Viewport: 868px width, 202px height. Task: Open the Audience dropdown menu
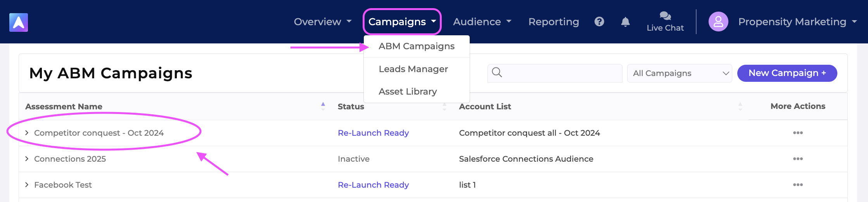(482, 22)
